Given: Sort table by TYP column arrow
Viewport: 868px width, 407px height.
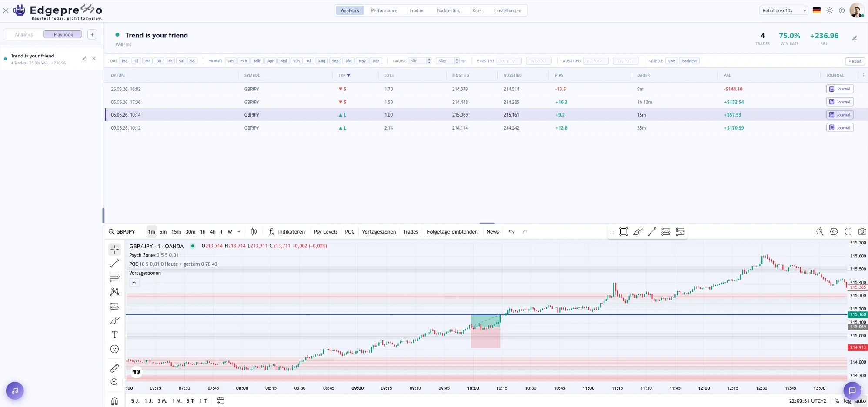Looking at the screenshot, I should coord(349,76).
